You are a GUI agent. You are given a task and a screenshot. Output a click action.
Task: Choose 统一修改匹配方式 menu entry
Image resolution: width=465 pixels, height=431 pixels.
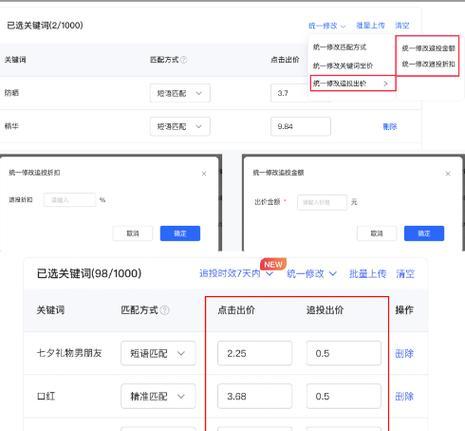click(x=339, y=47)
